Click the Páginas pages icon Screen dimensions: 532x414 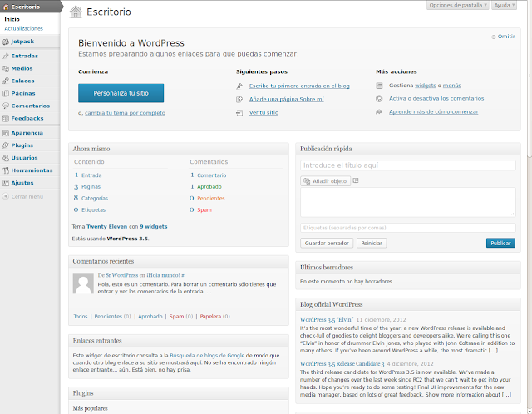coord(6,93)
